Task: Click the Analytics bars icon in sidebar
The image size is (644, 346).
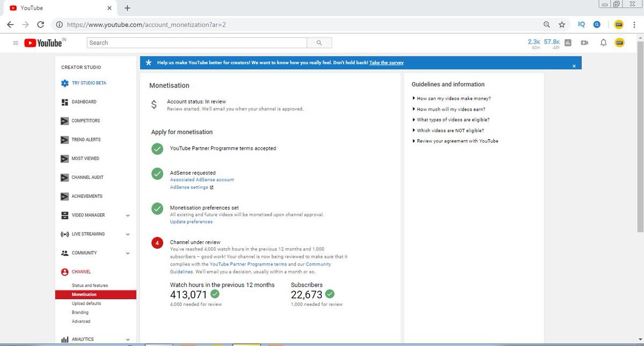Action: coord(64,340)
